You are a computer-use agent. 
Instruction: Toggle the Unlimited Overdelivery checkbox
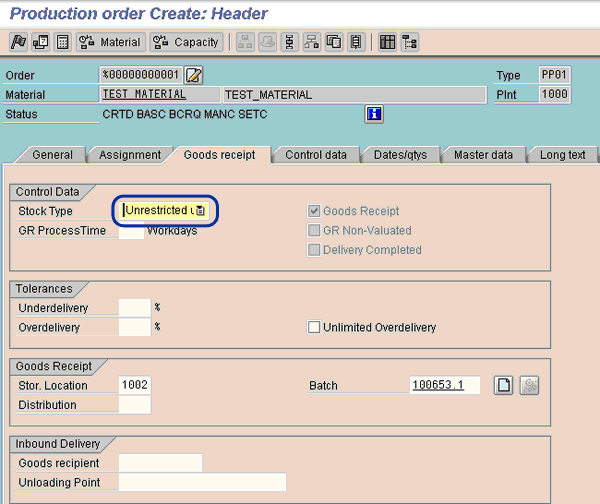315,327
